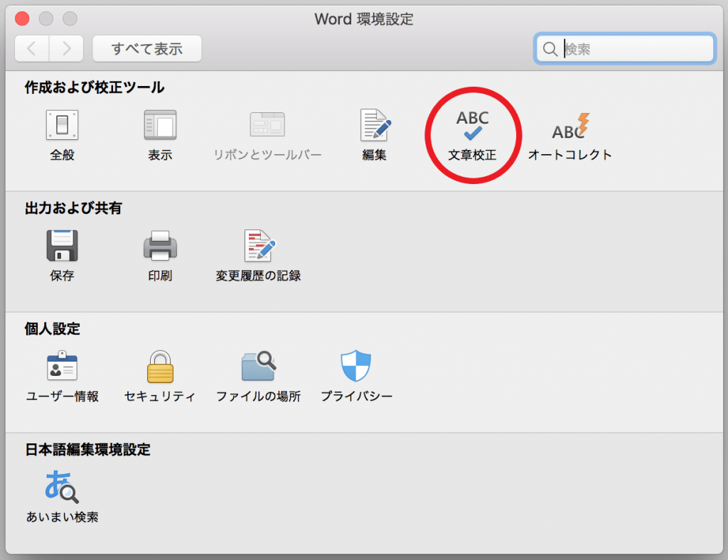Screen dimensions: 728x560
Task: Open the 全般 (General) preferences icon
Action: click(x=63, y=125)
